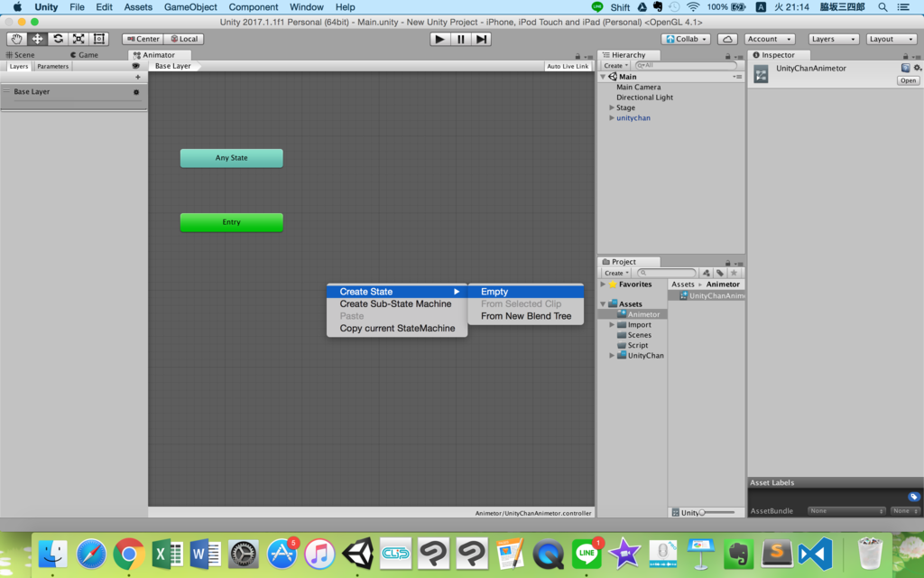Open Base Layer settings gear
The image size is (924, 578).
(136, 92)
